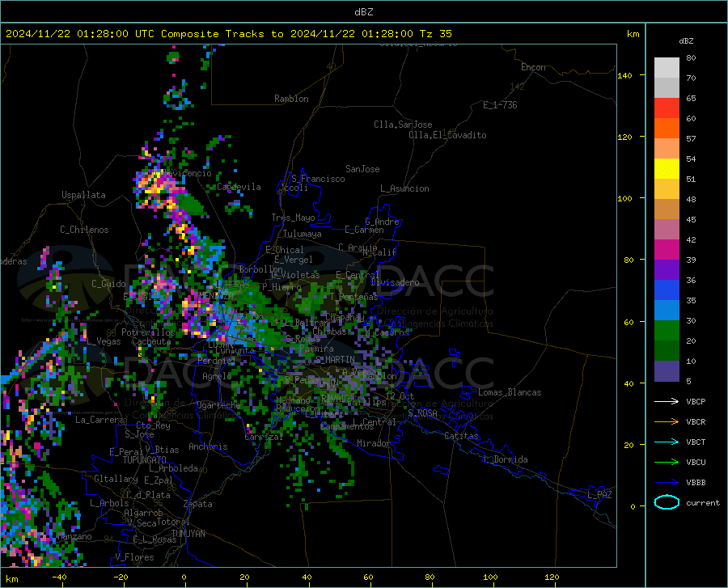Click the L_PAZ map label

click(x=599, y=495)
